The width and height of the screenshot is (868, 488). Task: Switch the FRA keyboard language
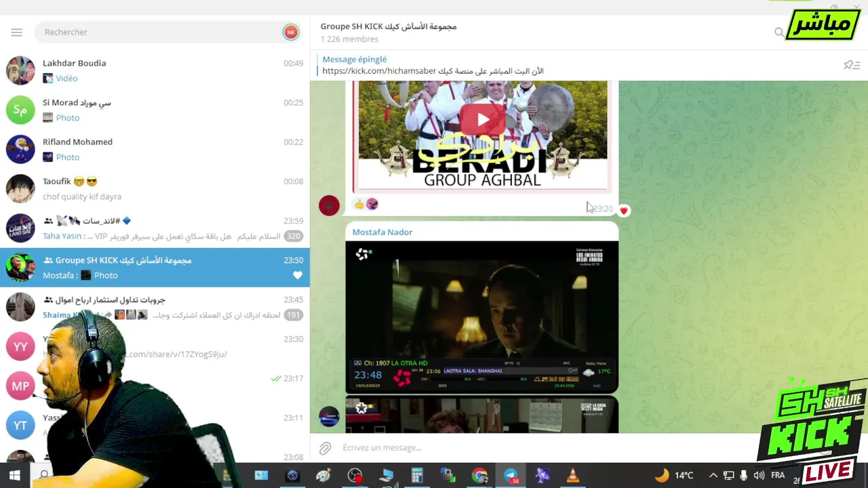[778, 475]
